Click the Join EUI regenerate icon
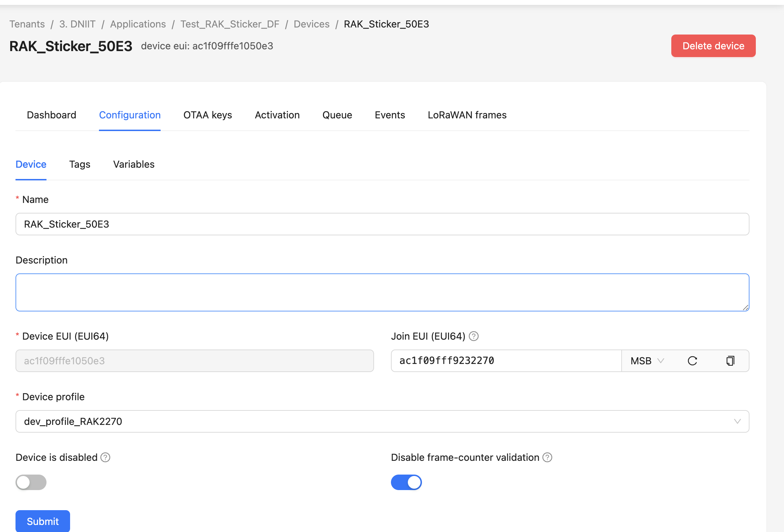This screenshot has width=784, height=532. (x=692, y=361)
